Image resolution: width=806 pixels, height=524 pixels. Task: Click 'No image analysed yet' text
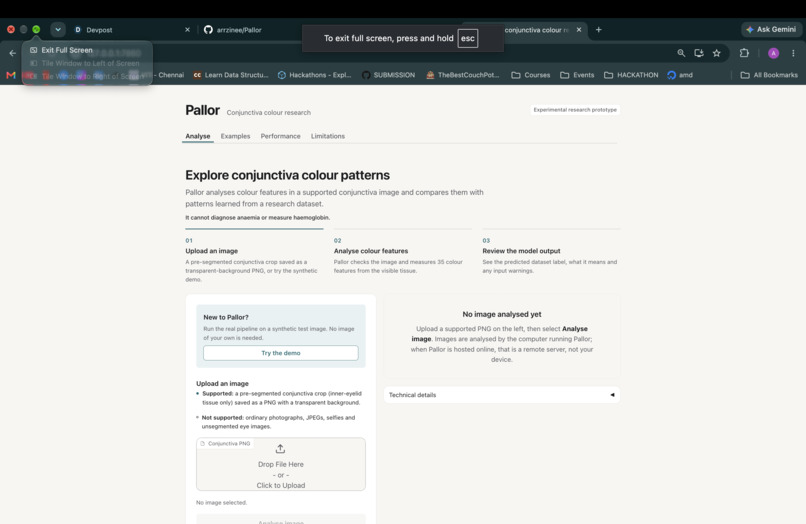pos(502,314)
